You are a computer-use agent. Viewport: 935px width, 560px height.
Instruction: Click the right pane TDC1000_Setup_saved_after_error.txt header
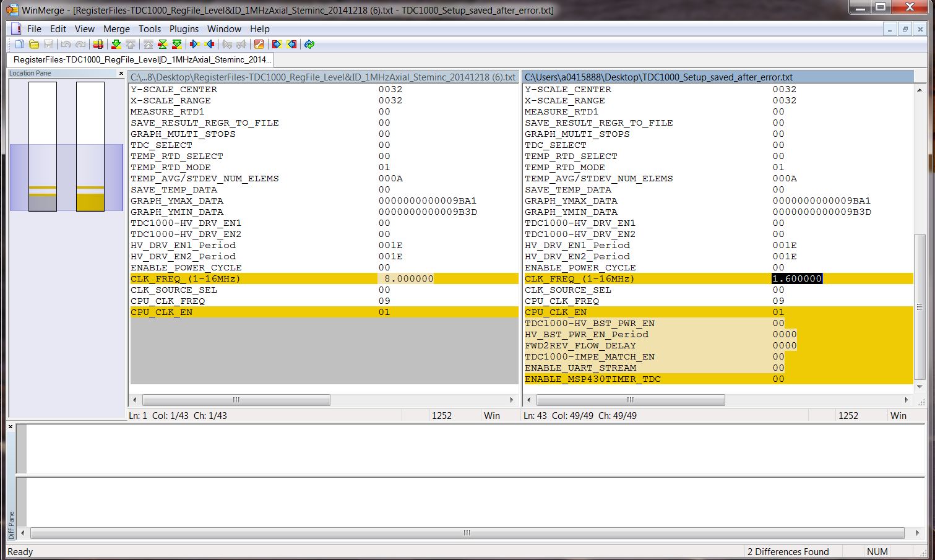click(x=718, y=77)
